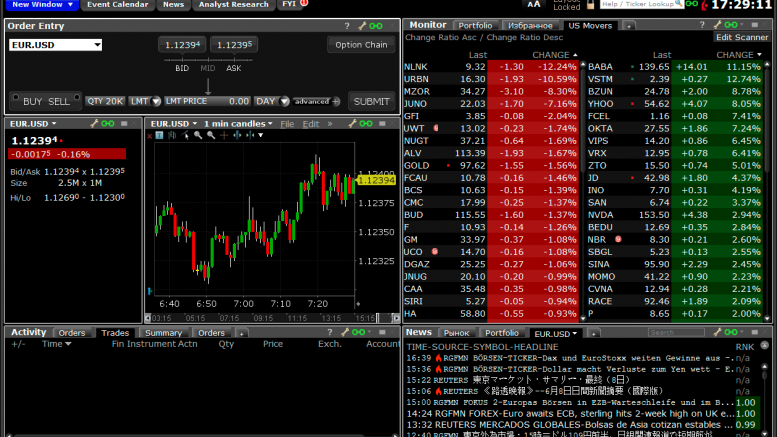The image size is (777, 437).
Task: Click the Edit Scanner button
Action: point(741,37)
